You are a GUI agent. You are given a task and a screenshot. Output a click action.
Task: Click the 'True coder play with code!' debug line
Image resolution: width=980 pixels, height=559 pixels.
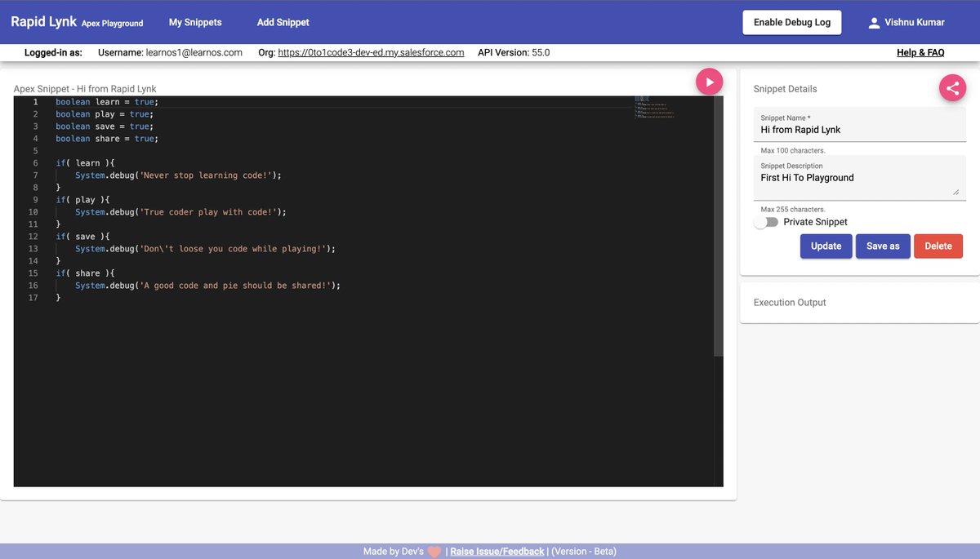[180, 212]
